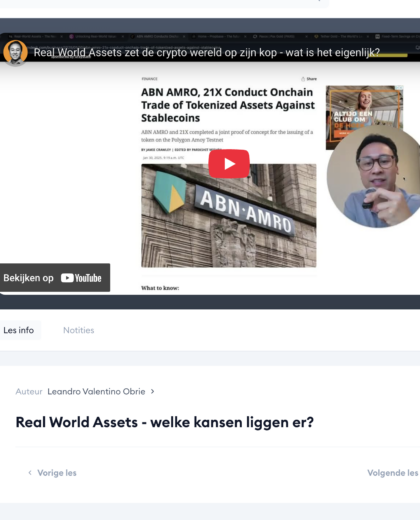The height and width of the screenshot is (520, 420).
Task: Click the 'Auteur' label
Action: [x=29, y=391]
